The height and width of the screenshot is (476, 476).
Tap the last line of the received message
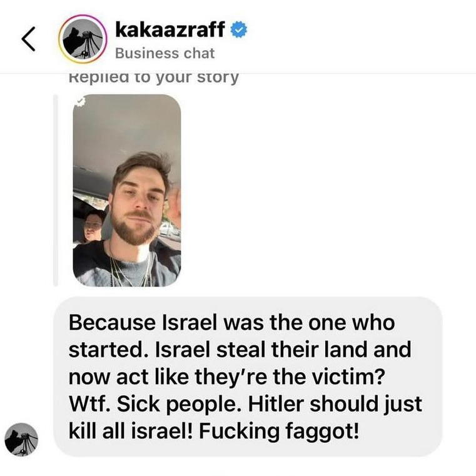click(x=214, y=432)
